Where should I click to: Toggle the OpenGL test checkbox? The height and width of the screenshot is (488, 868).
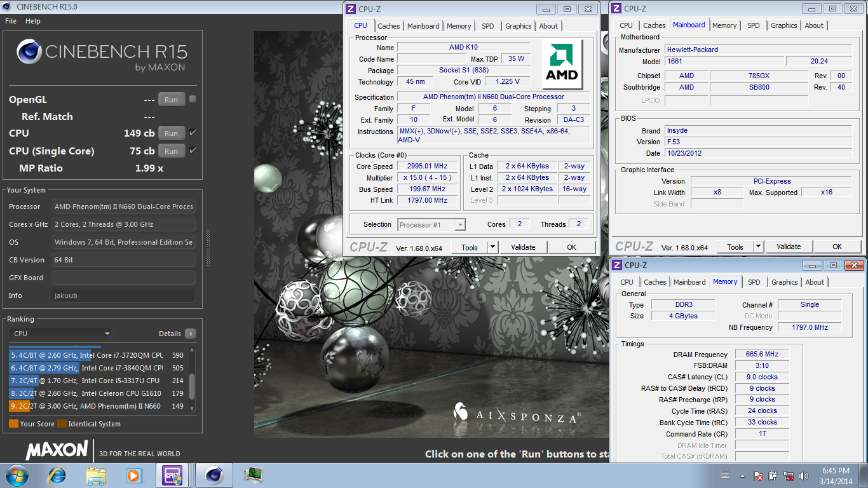tap(193, 99)
